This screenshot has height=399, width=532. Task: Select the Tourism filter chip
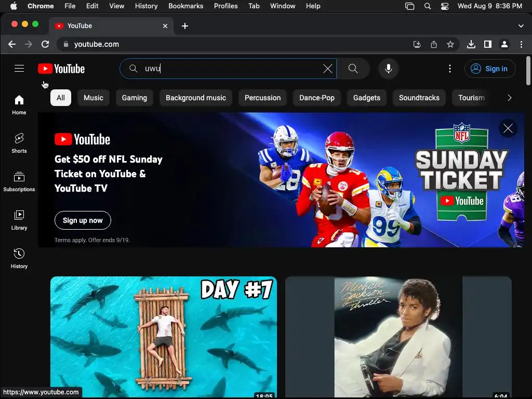(472, 98)
